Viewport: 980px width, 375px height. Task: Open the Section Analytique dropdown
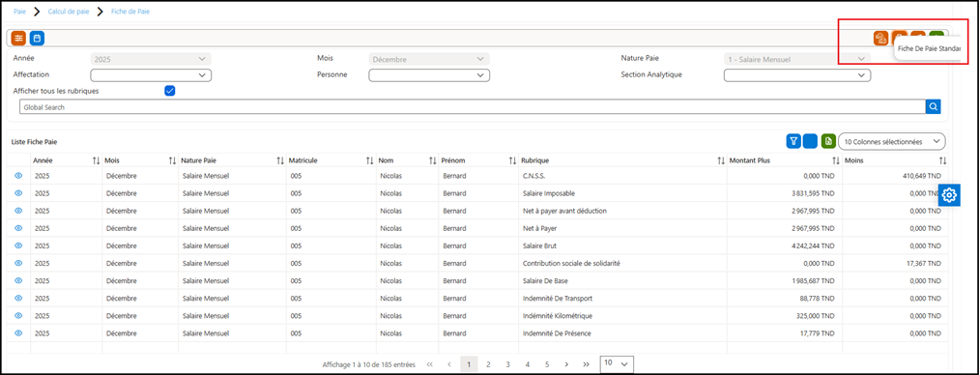(x=797, y=75)
